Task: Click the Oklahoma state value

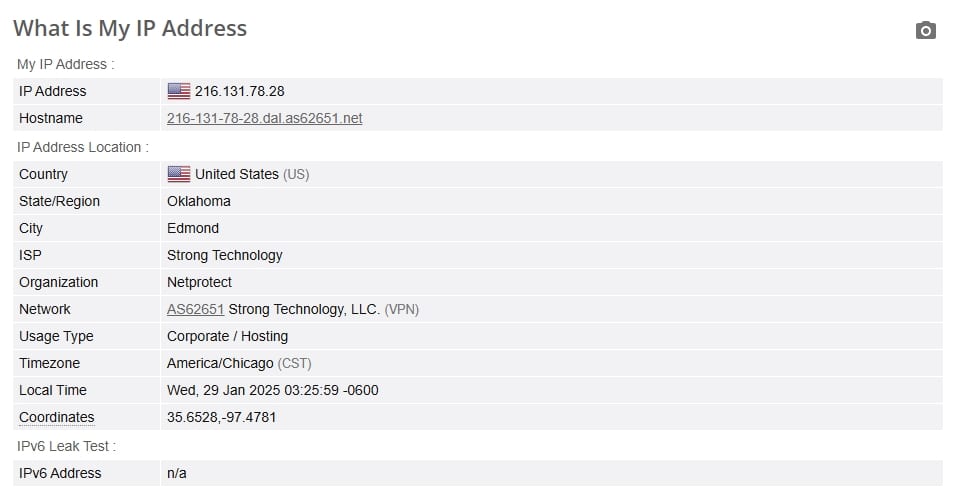Action: [x=199, y=201]
